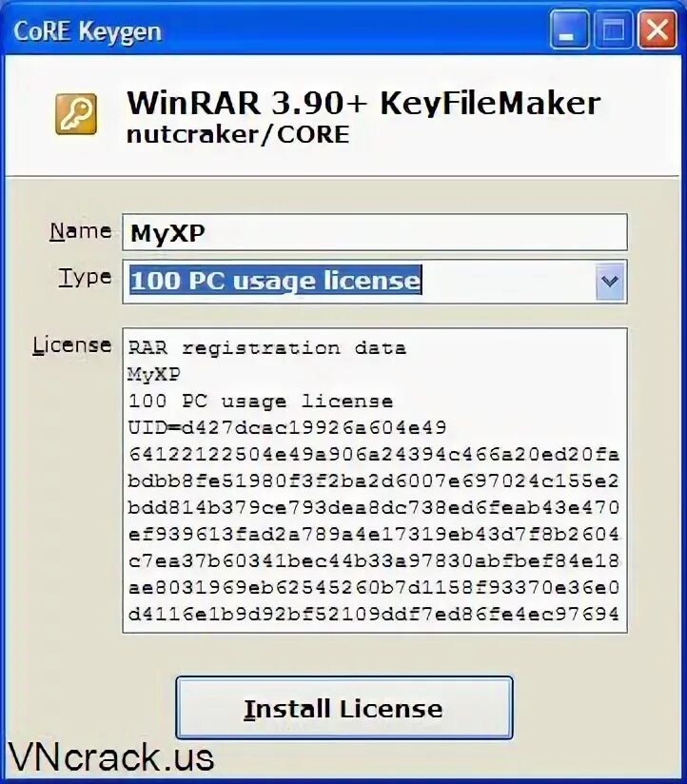This screenshot has width=687, height=784.
Task: Click the UID=d427dcac19926a604e49 line
Action: (x=287, y=427)
